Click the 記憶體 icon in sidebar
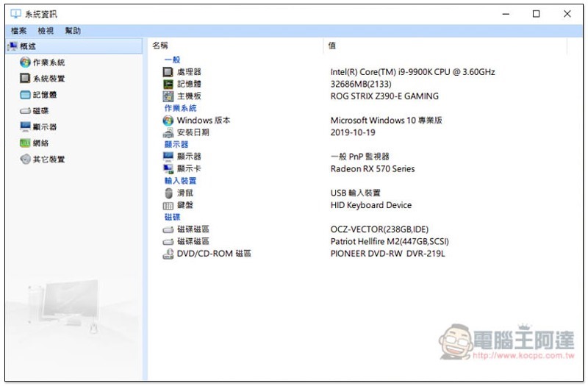The height and width of the screenshot is (386, 588). tap(25, 95)
